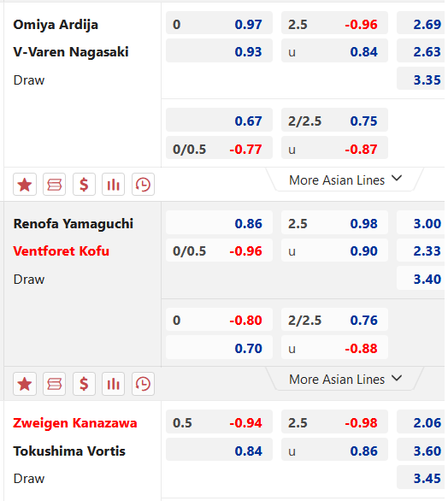Add Omiya Ardija match to favorites star

[25, 185]
